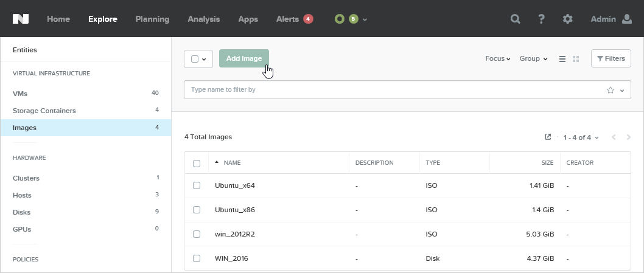Open the Analysis menu
Viewport: 644px width, 273px height.
pos(203,19)
